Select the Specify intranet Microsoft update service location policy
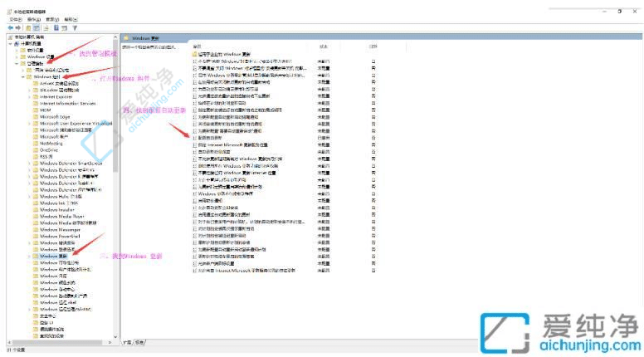This screenshot has height=357, width=644. 232,145
